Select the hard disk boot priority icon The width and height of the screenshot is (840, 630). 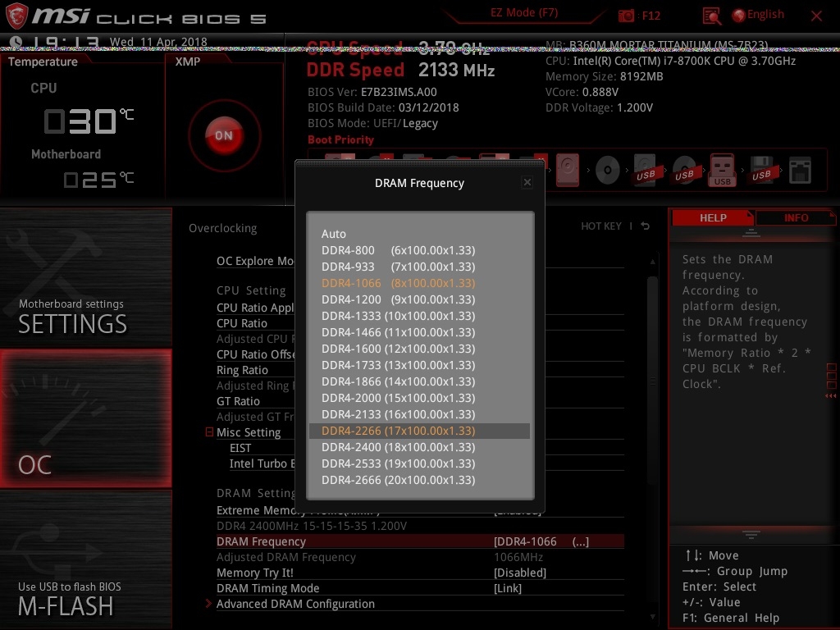coord(568,170)
